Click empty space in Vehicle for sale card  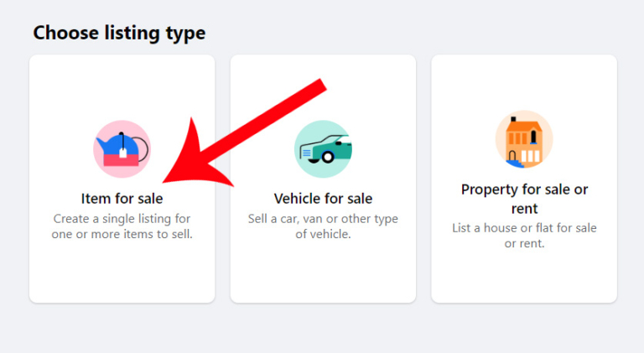(x=323, y=273)
